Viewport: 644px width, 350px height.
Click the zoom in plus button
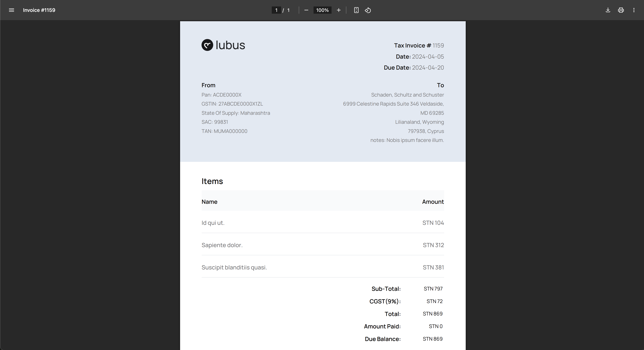339,10
